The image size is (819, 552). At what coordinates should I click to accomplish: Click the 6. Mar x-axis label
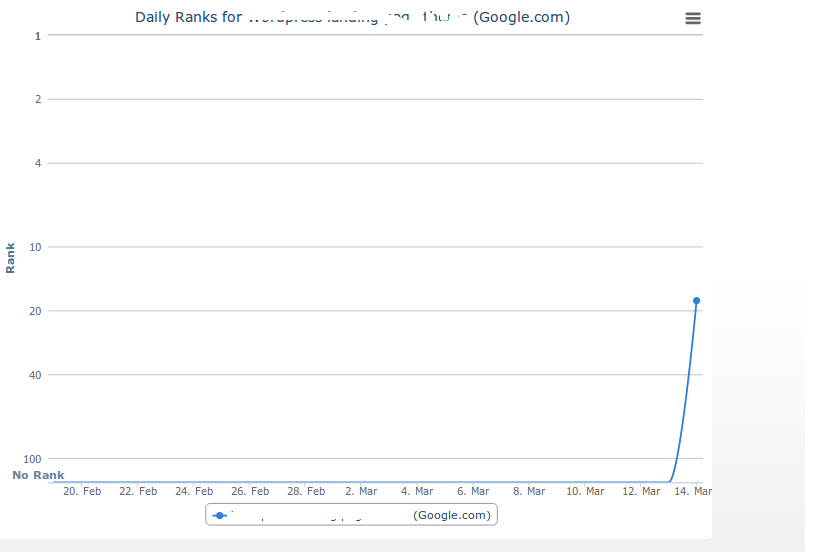473,491
